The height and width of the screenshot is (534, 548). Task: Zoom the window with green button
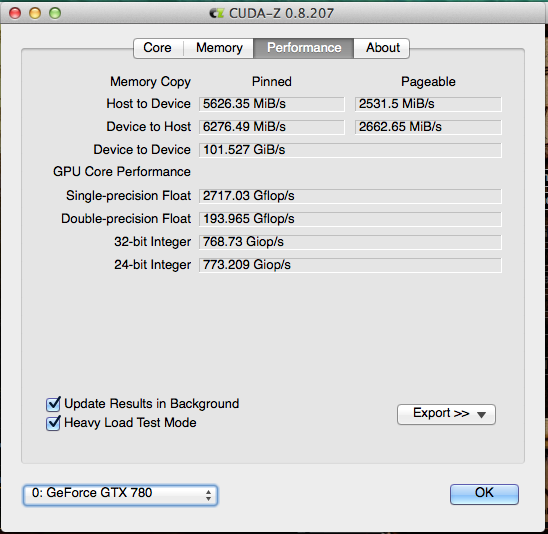click(x=55, y=13)
